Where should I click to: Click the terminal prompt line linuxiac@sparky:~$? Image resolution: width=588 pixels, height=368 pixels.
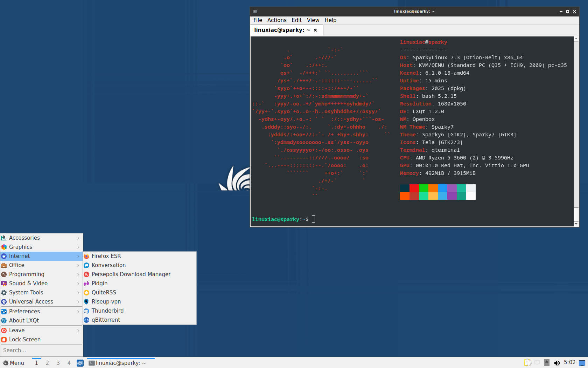tap(280, 219)
